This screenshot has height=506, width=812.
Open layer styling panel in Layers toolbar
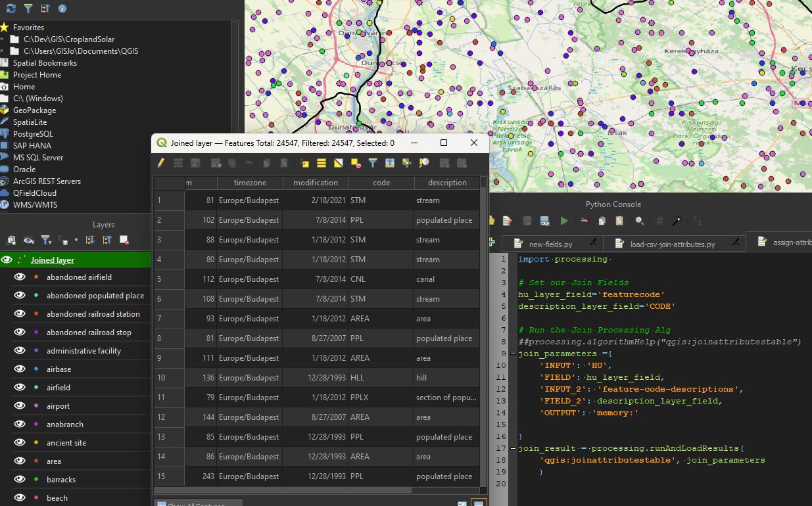click(x=11, y=241)
